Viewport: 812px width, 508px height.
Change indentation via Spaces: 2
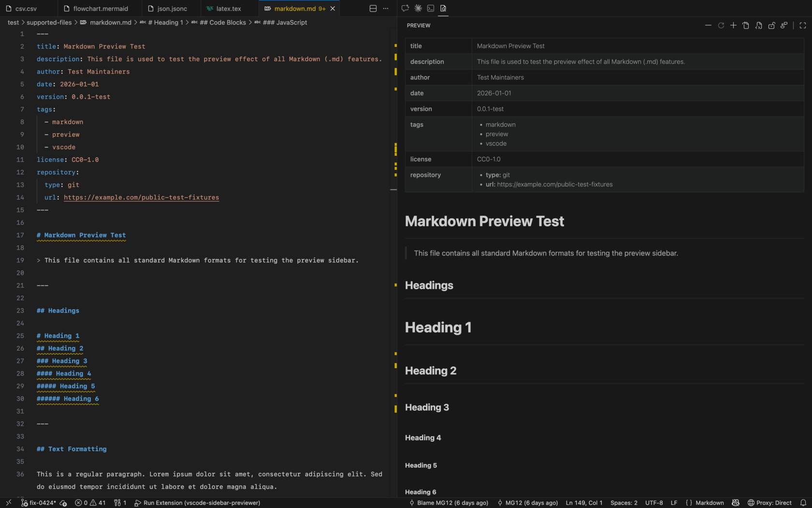tap(623, 503)
